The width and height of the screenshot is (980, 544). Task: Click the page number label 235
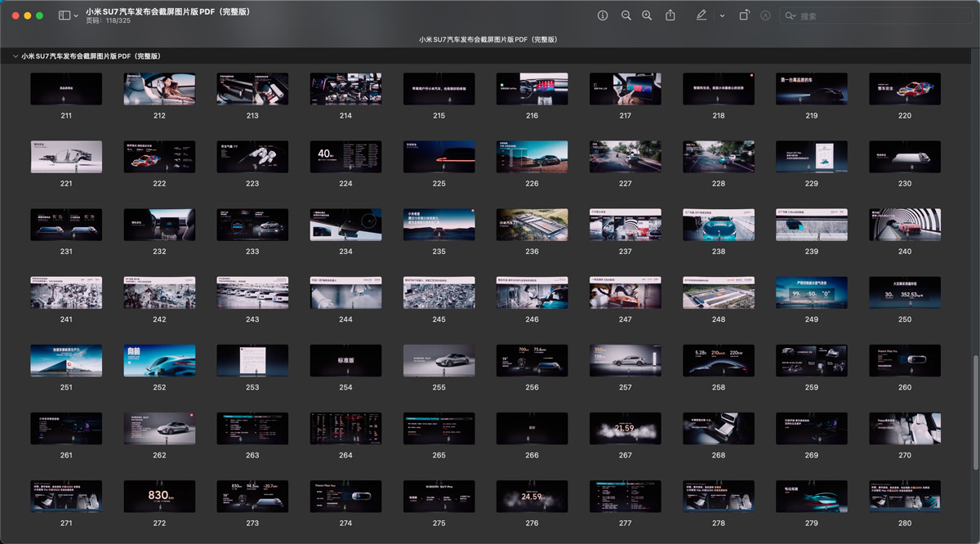(439, 252)
